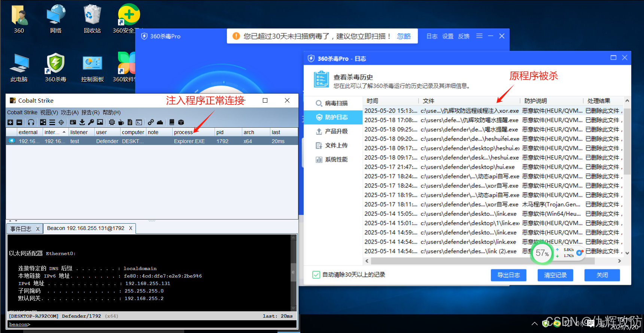
Task: Open the help book icon
Action: click(172, 122)
